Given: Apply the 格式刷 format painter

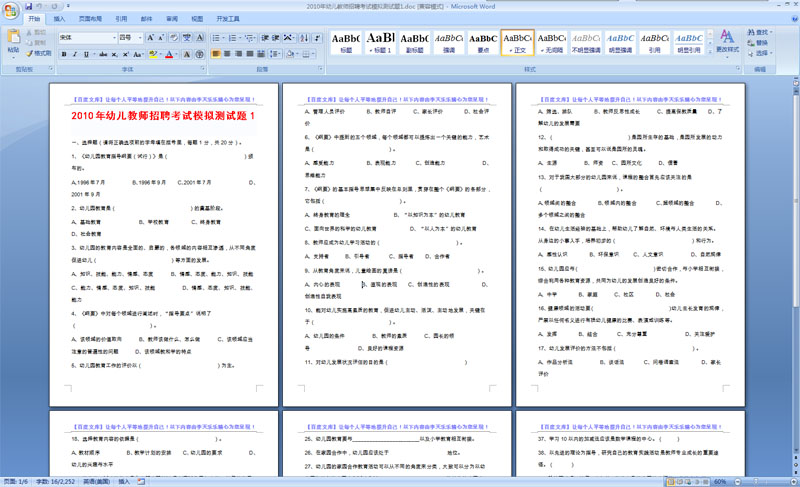Looking at the screenshot, I should pos(39,54).
